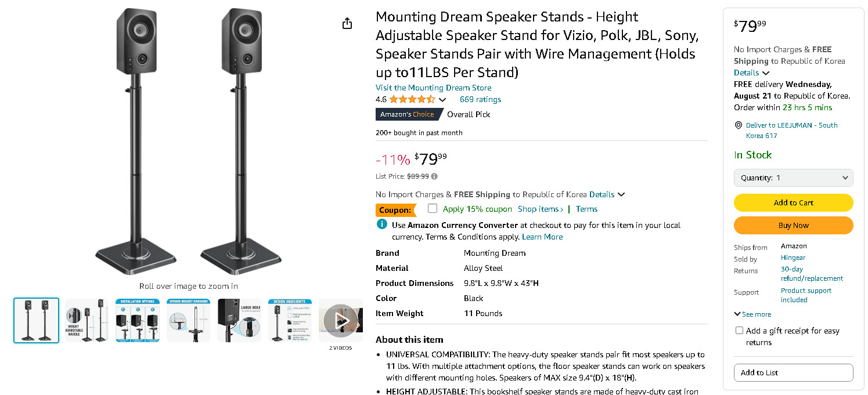Click the share icon above product image
The width and height of the screenshot is (868, 395).
(x=347, y=24)
